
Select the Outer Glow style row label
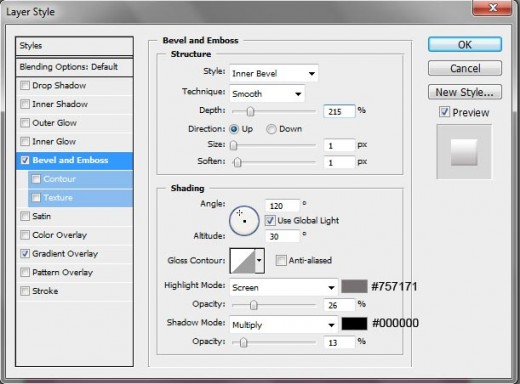(x=54, y=123)
